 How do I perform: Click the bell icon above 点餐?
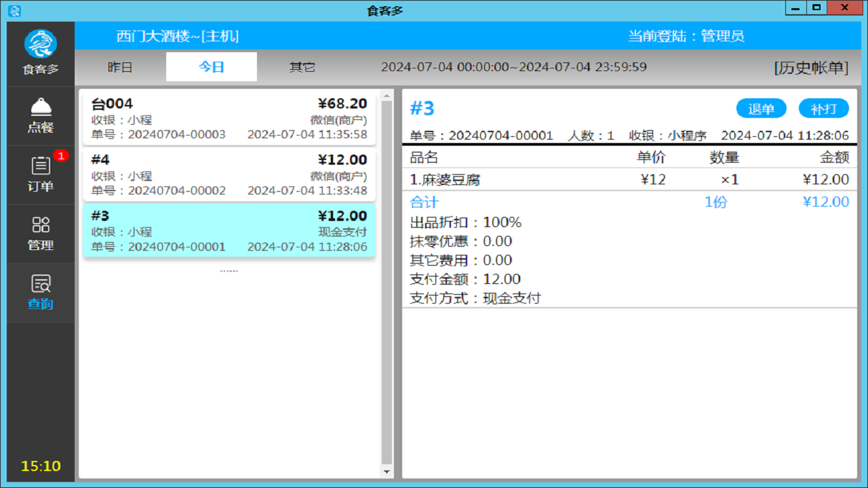(41, 106)
